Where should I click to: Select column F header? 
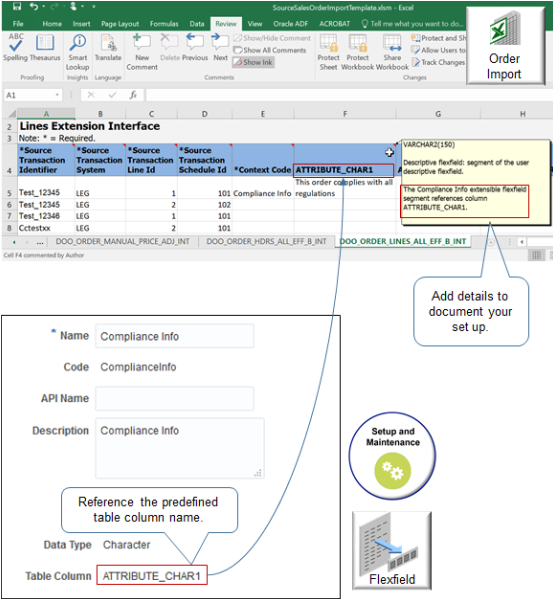coord(345,114)
